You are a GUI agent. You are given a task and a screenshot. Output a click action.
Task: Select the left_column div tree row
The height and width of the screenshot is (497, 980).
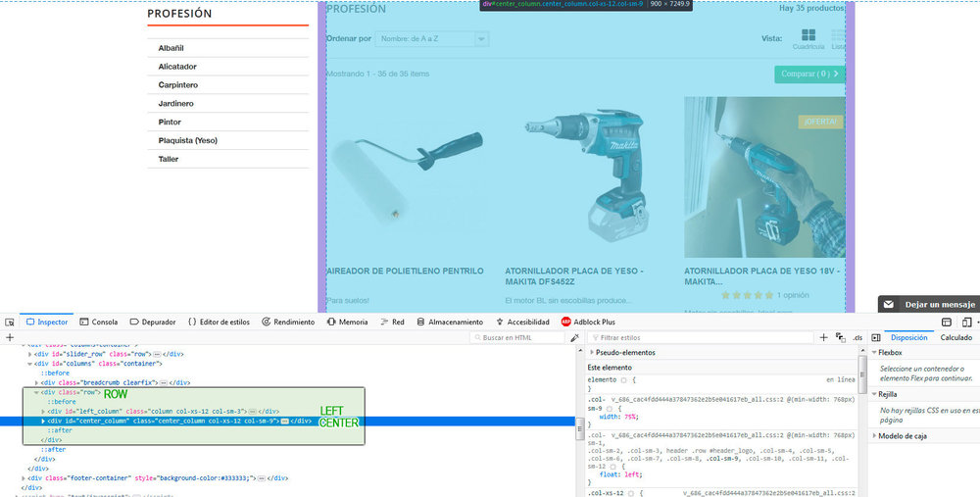(163, 412)
